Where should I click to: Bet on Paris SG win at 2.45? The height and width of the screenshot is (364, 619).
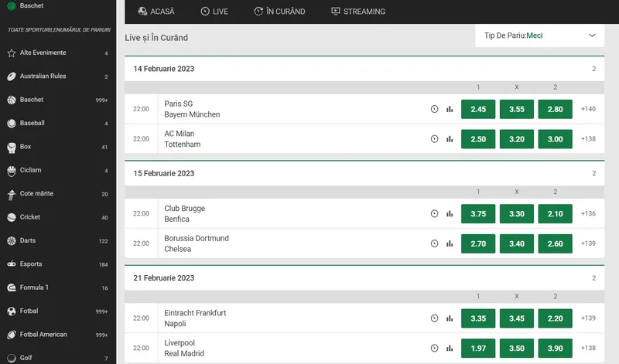click(x=478, y=109)
